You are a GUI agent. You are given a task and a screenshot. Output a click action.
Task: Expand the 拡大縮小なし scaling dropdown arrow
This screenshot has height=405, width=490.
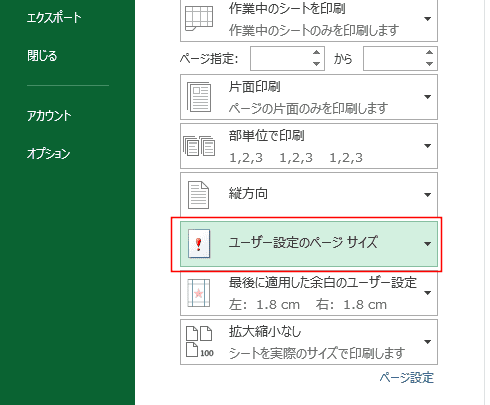point(428,342)
